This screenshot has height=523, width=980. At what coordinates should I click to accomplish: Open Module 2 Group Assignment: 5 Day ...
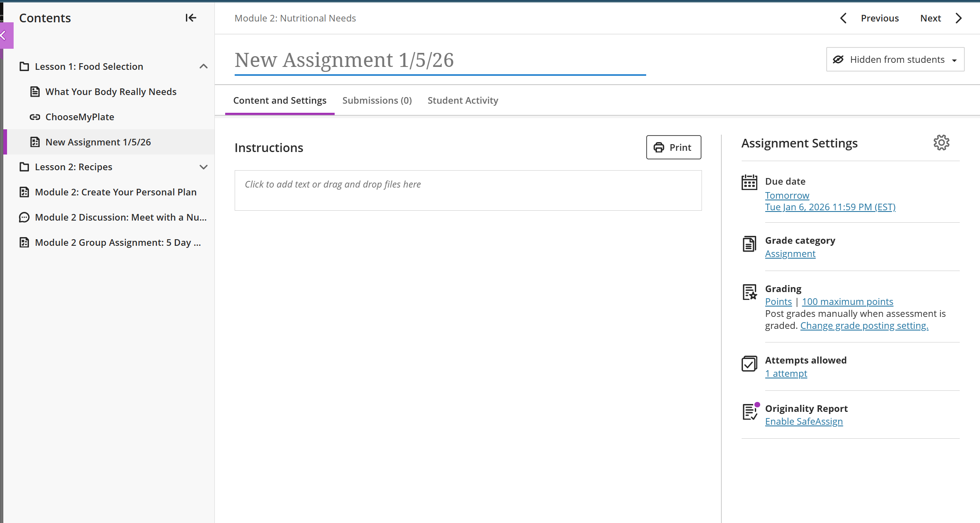click(118, 242)
